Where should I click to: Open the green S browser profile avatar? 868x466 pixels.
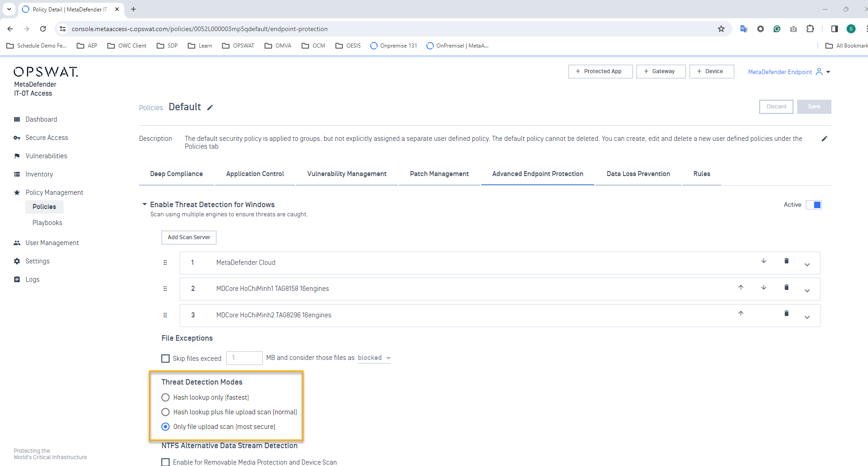point(851,29)
